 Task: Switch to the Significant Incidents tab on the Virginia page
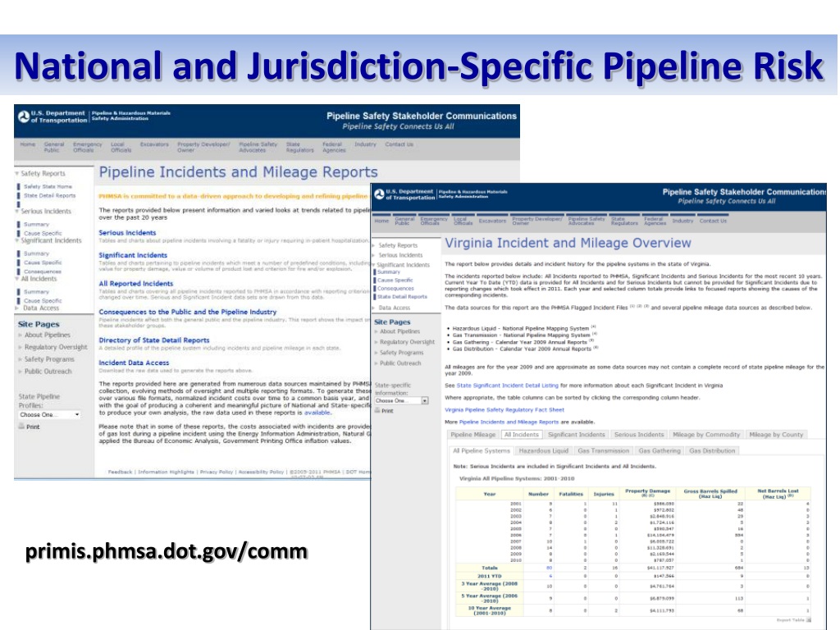pyautogui.click(x=577, y=435)
